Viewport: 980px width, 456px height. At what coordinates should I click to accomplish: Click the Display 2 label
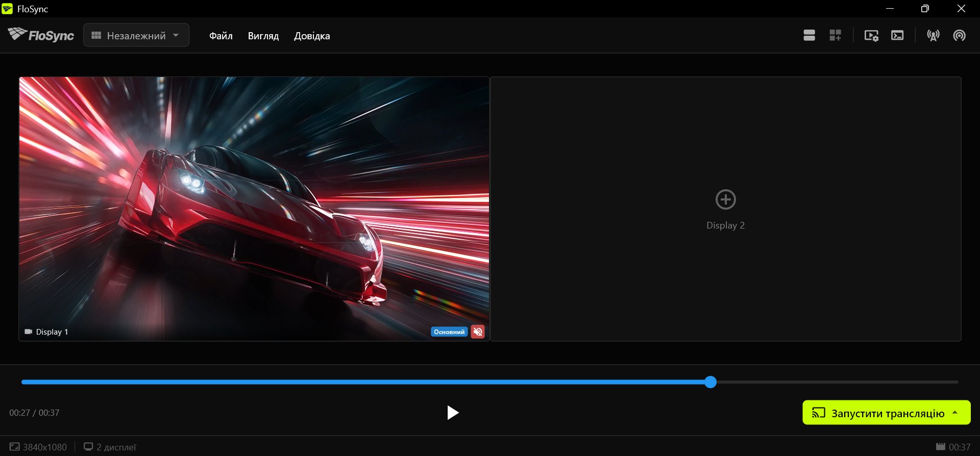(x=726, y=225)
